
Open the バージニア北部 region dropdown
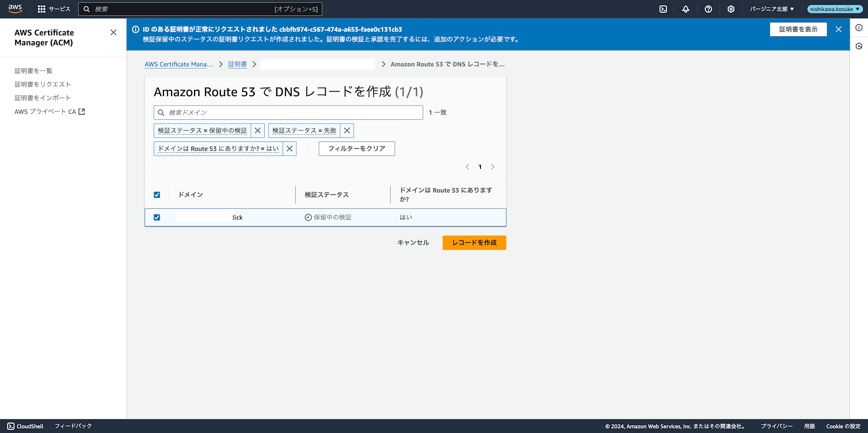point(772,9)
